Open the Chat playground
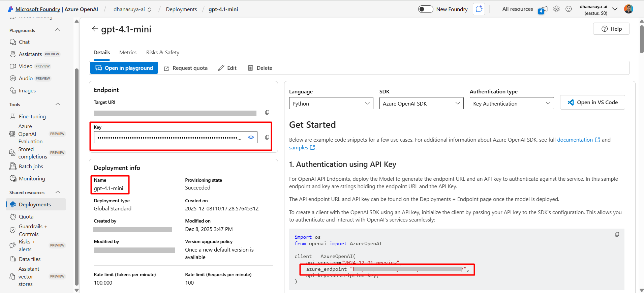Screen dimensions: 644x293 pos(20,42)
